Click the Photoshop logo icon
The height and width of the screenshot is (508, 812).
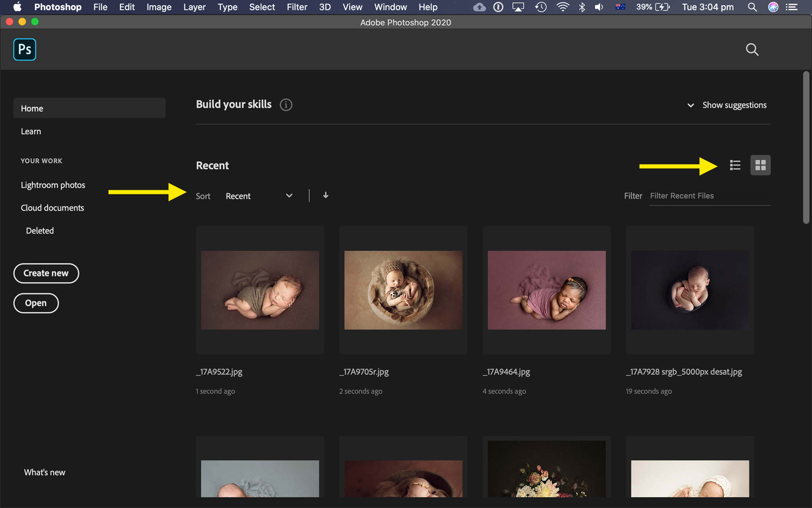[24, 49]
